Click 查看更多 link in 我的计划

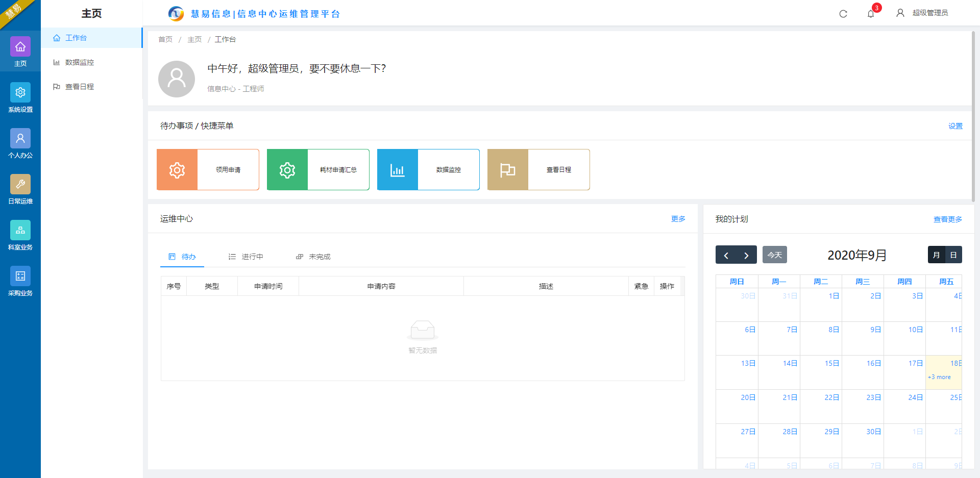[947, 219]
